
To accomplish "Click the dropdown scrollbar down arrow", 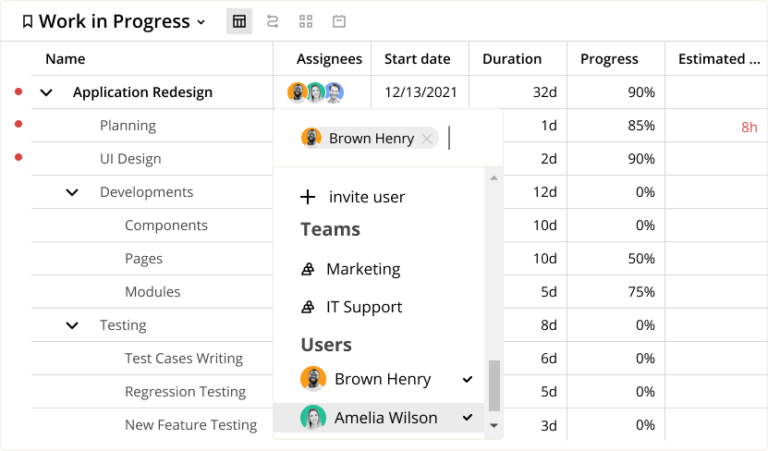I will pyautogui.click(x=494, y=426).
